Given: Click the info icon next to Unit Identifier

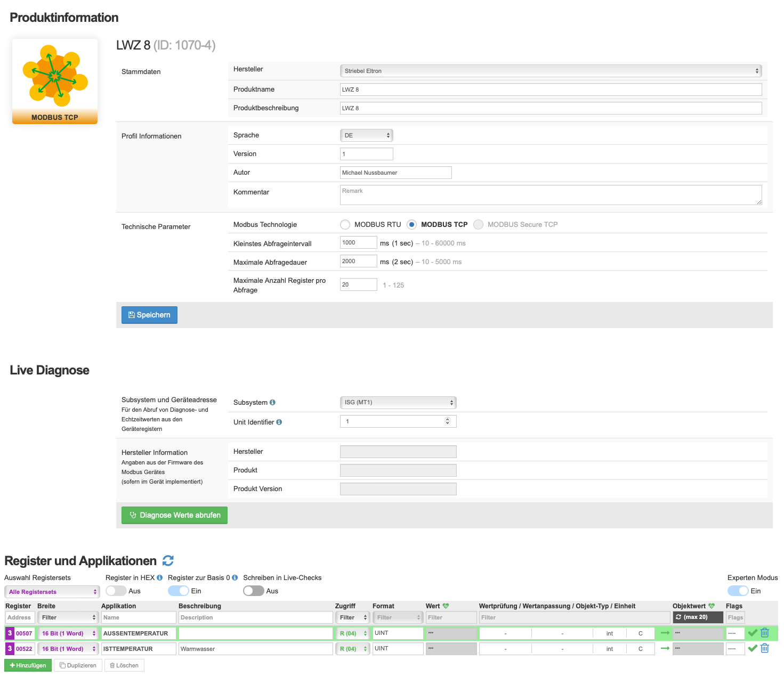Looking at the screenshot, I should 279,422.
